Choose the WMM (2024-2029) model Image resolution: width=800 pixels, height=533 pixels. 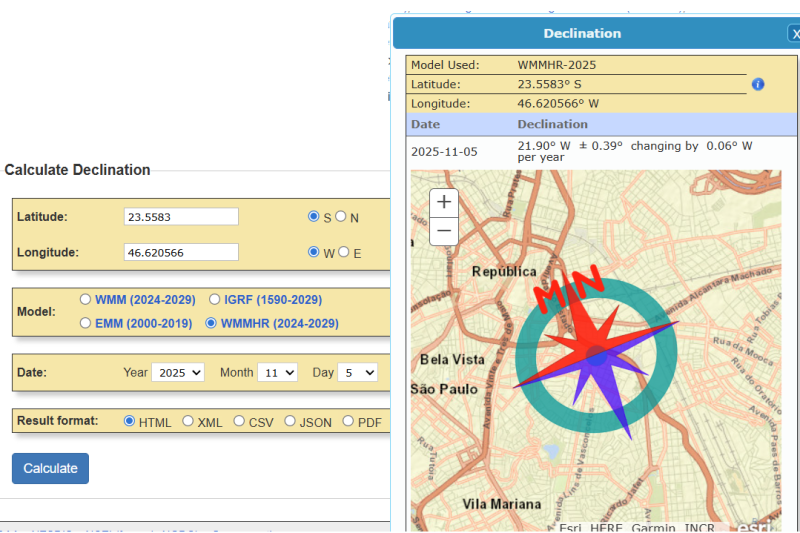tap(86, 299)
